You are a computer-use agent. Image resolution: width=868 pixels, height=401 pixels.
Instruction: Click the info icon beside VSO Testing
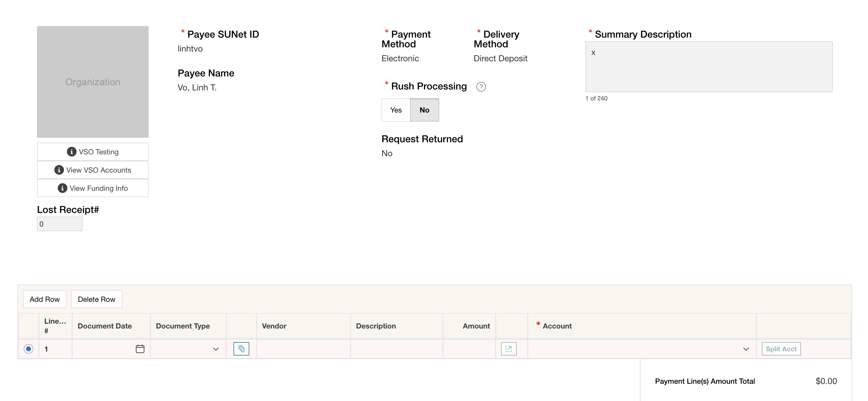pyautogui.click(x=72, y=152)
